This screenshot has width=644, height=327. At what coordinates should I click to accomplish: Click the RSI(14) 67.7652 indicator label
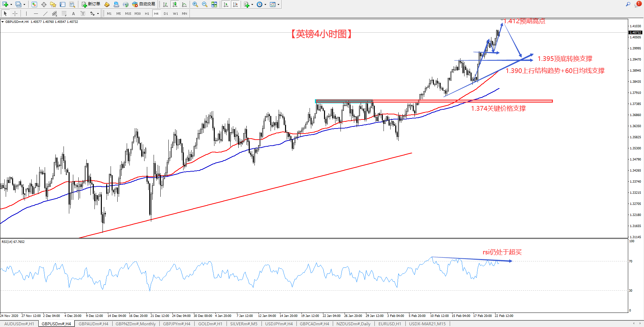coord(13,242)
